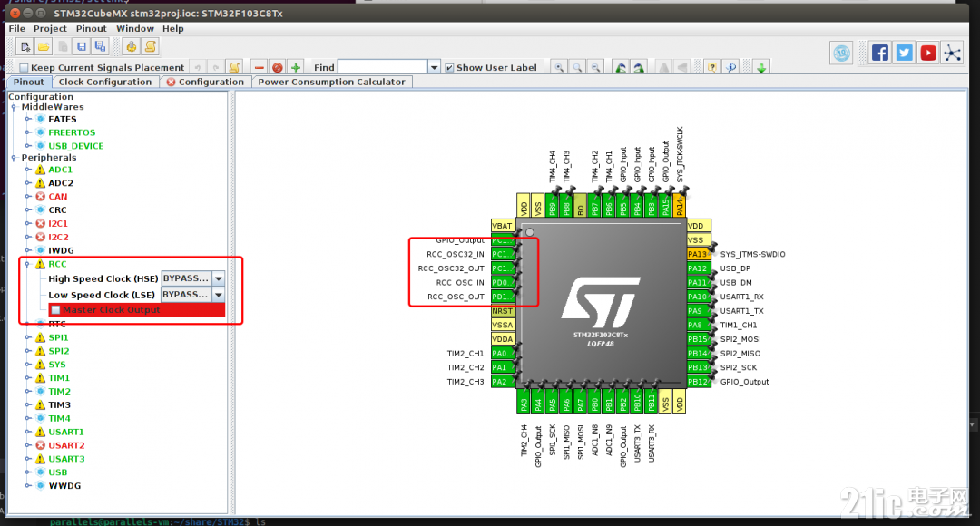Click inside the Find input field
The height and width of the screenshot is (526, 980).
tap(383, 67)
